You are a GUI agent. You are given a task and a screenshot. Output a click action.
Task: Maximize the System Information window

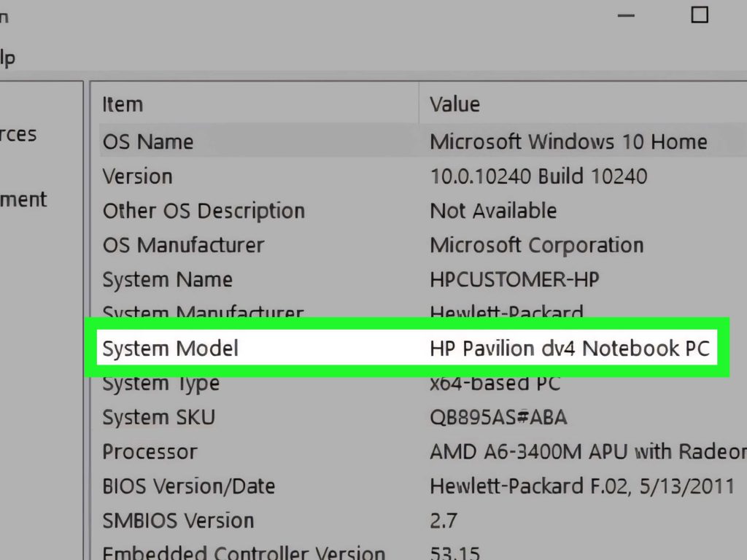click(x=699, y=15)
